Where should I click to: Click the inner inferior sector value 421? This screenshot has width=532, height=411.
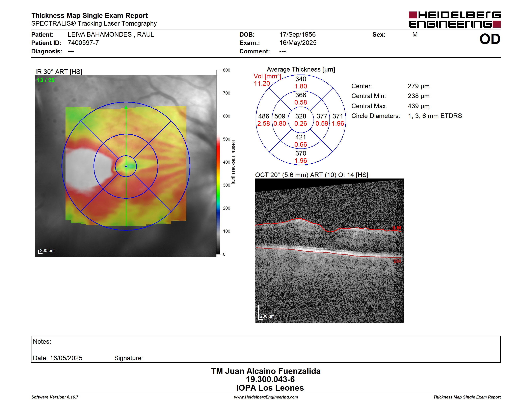click(301, 137)
